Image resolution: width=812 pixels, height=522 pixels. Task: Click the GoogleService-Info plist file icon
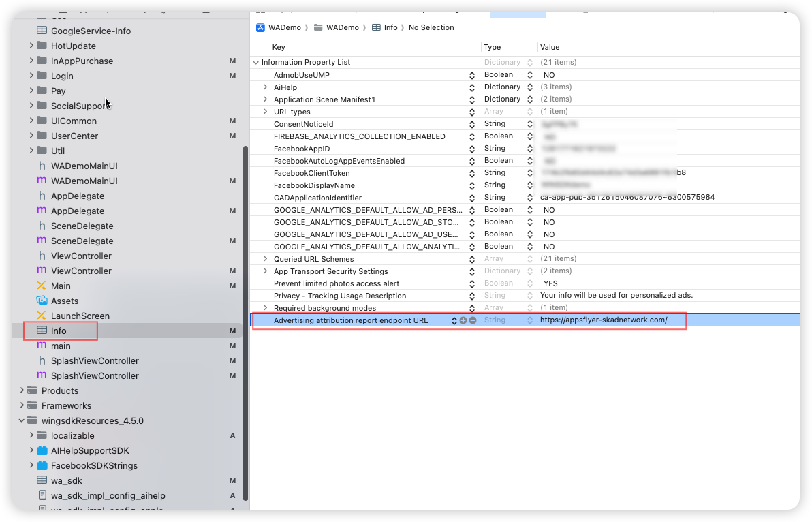click(42, 31)
